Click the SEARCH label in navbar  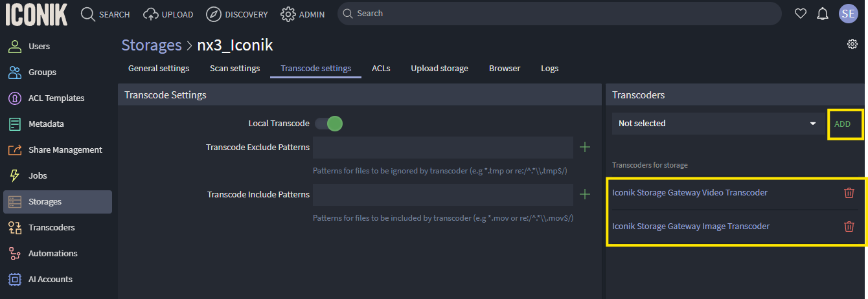[115, 14]
